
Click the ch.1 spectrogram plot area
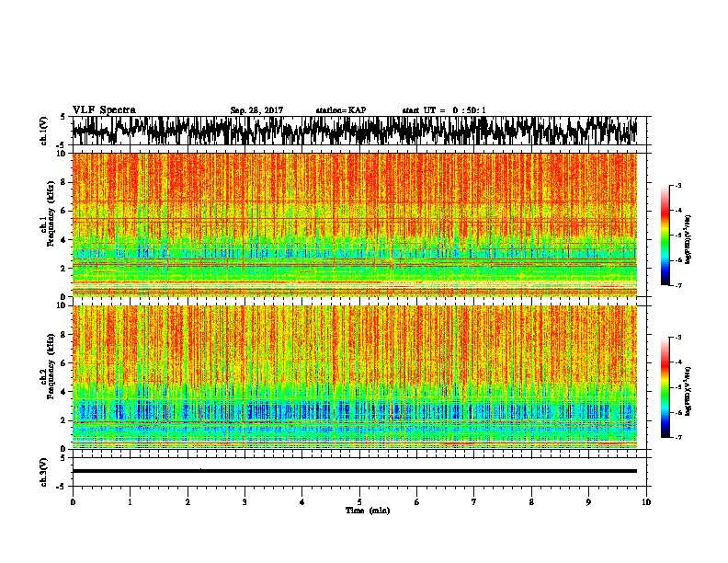355,224
